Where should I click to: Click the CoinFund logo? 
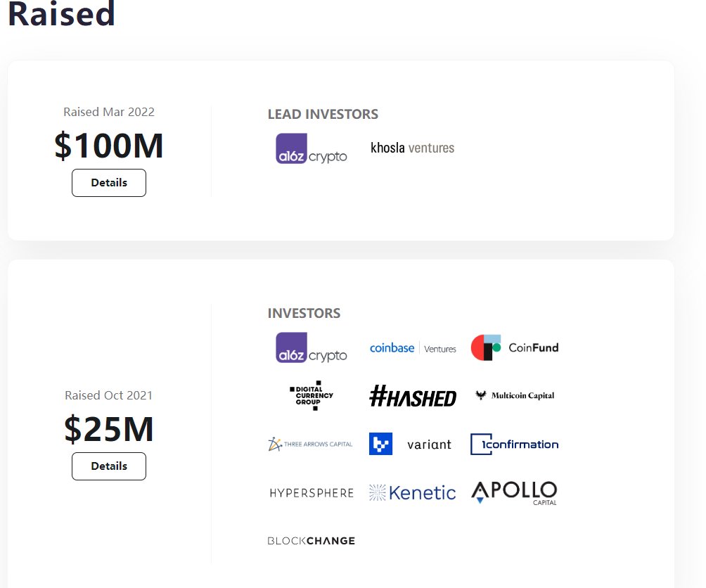(x=515, y=347)
